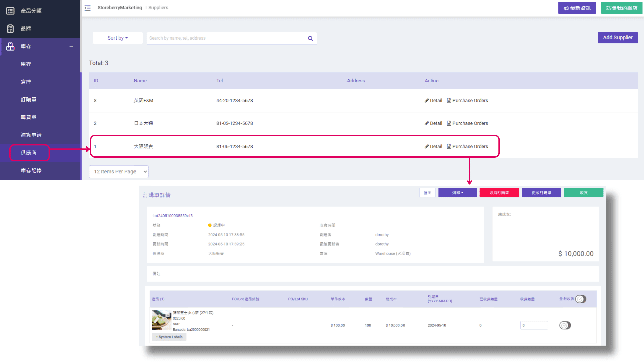Open the 列印 print dropdown

point(458,193)
